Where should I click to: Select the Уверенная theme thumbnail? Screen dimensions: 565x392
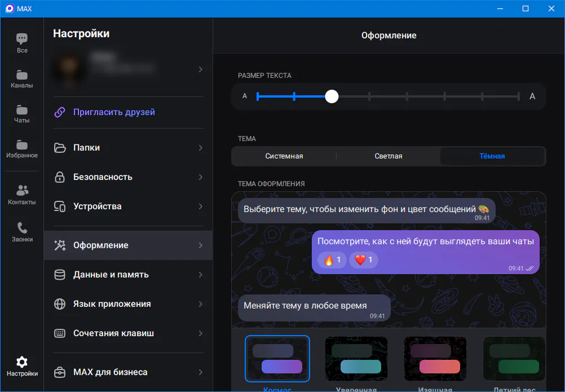(356, 359)
